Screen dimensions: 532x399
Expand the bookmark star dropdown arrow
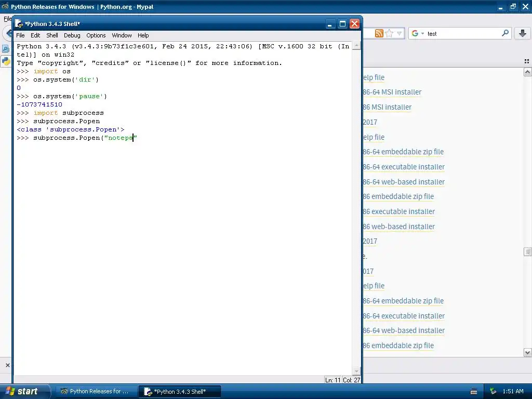click(x=400, y=33)
